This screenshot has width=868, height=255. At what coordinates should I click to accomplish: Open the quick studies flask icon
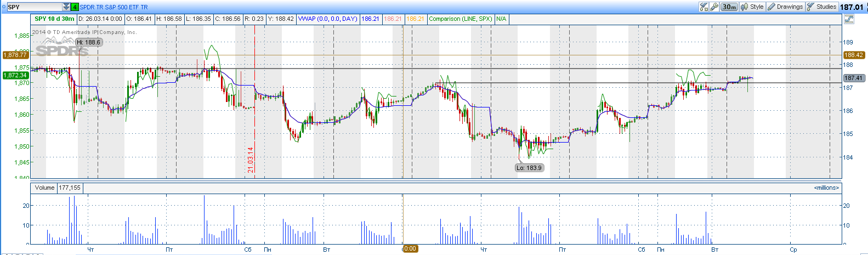click(x=704, y=7)
